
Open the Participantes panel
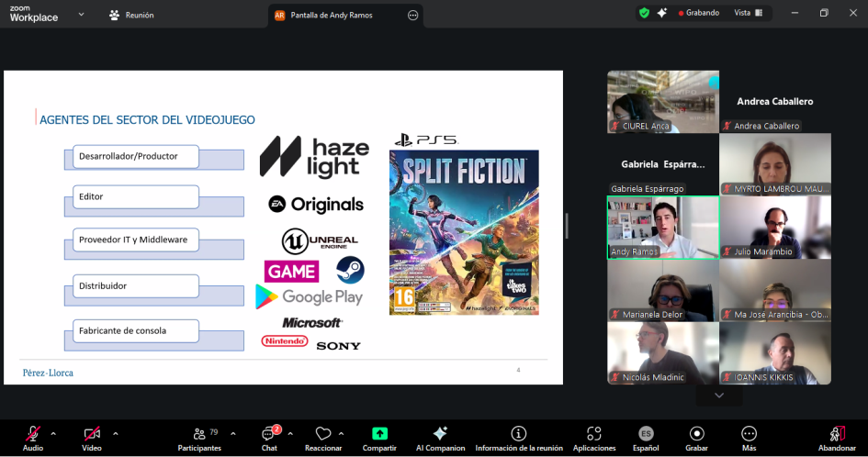tap(199, 439)
